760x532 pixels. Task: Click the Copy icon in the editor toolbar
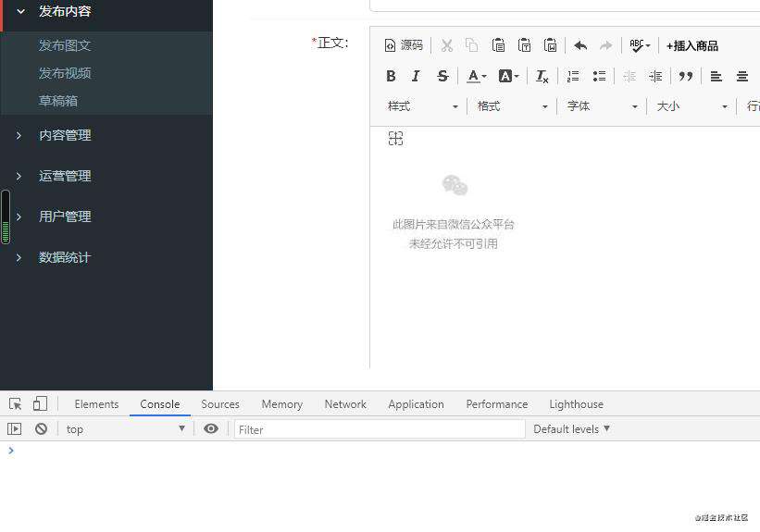[x=472, y=45]
